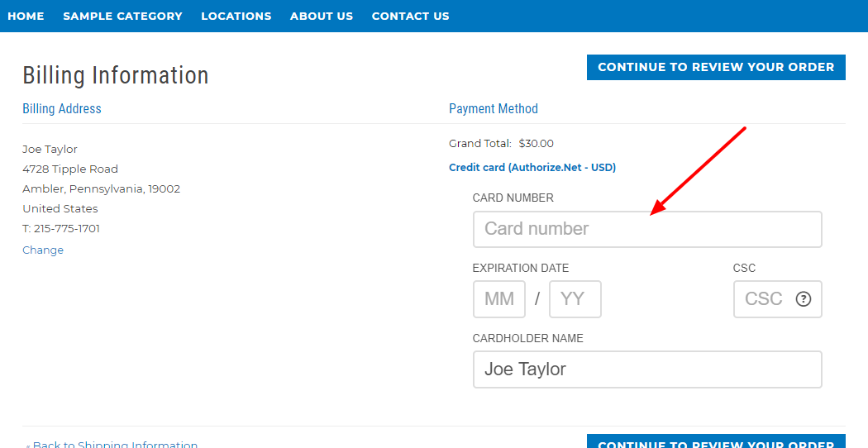Viewport: 868px width, 448px height.
Task: Click the YY expiration year field
Action: coord(575,299)
